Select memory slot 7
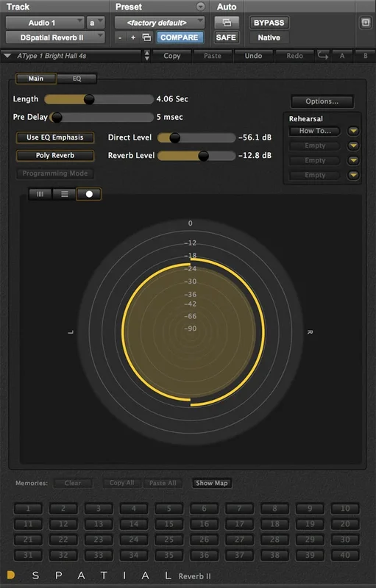Screen dimensions: 376x588 [239, 509]
